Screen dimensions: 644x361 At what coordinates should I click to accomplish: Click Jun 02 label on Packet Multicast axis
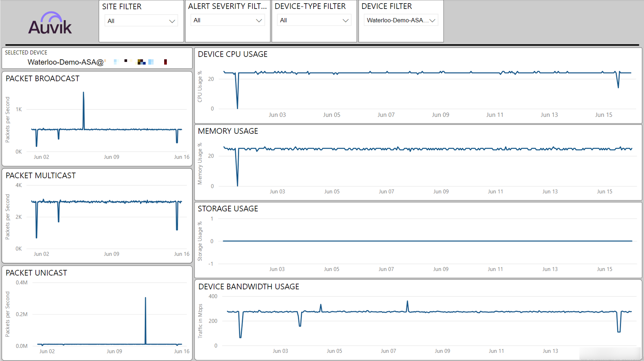click(x=41, y=254)
